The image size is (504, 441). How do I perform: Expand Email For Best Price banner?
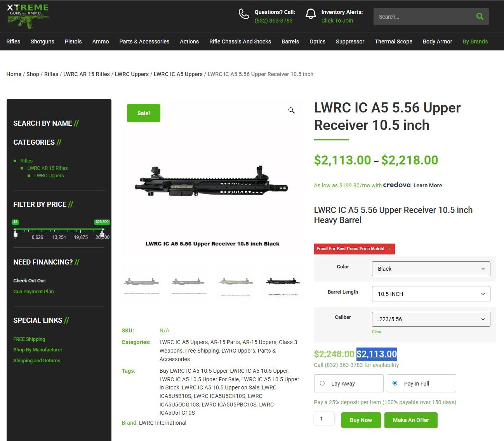click(354, 249)
